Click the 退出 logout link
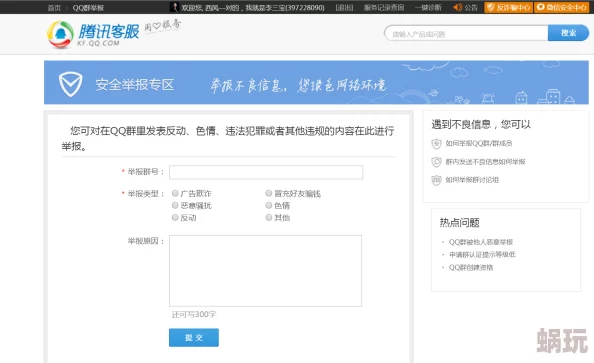 [344, 8]
